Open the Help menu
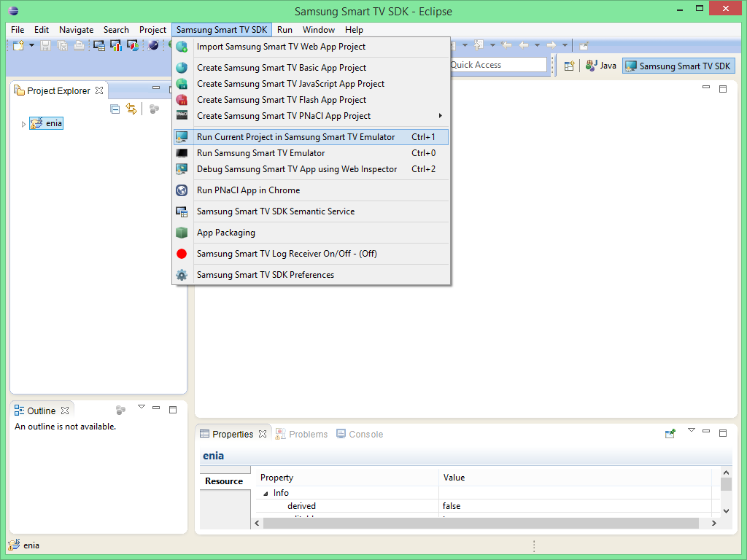Image resolution: width=747 pixels, height=560 pixels. (x=354, y=29)
